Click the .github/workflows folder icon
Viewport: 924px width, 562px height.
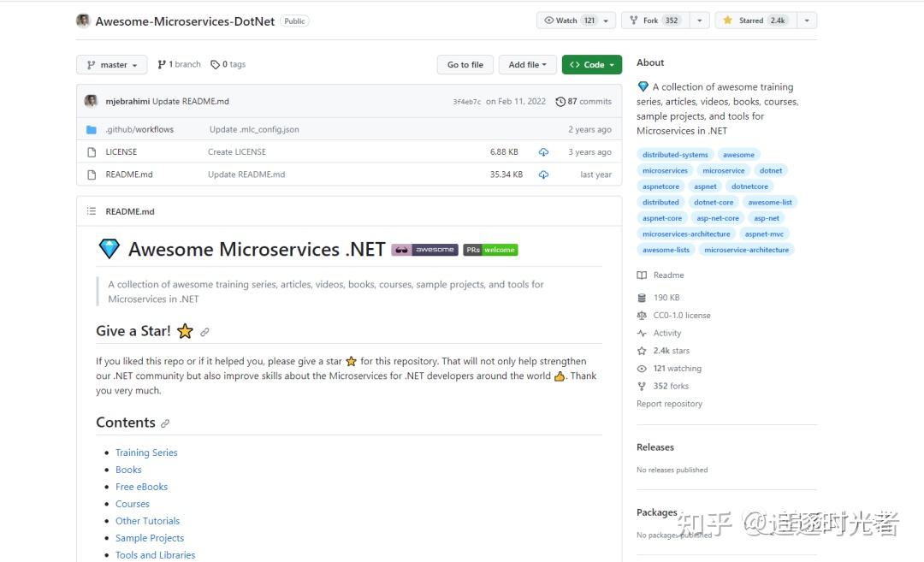tap(92, 130)
